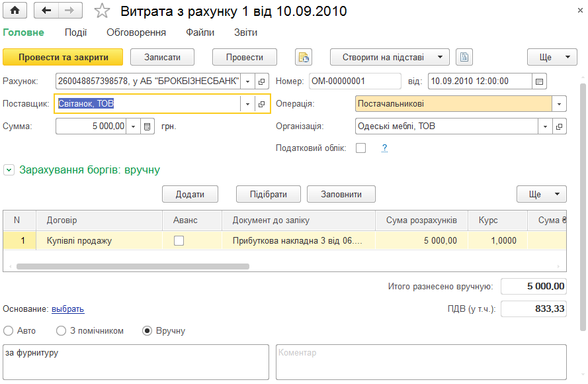Go to the home page icon

15,11
